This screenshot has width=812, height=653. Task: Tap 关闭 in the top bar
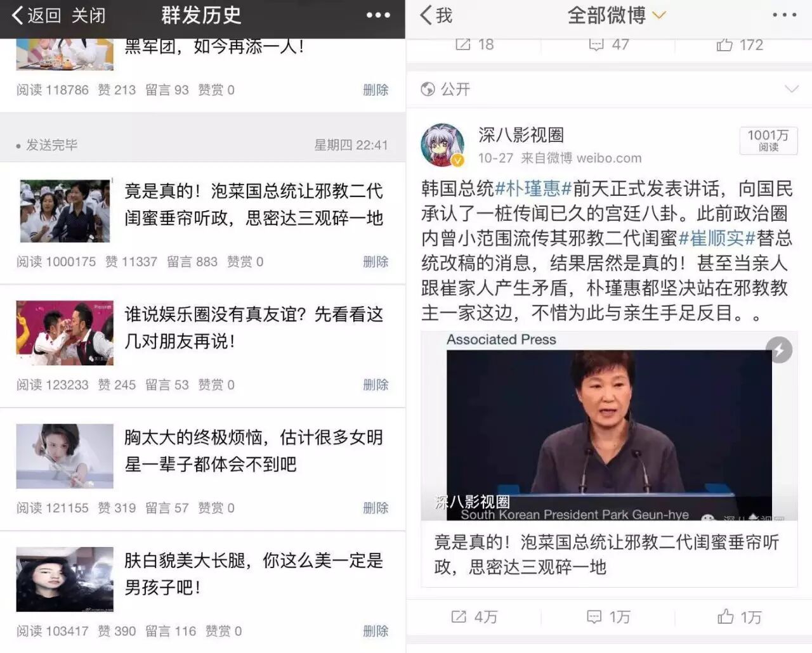coord(88,15)
